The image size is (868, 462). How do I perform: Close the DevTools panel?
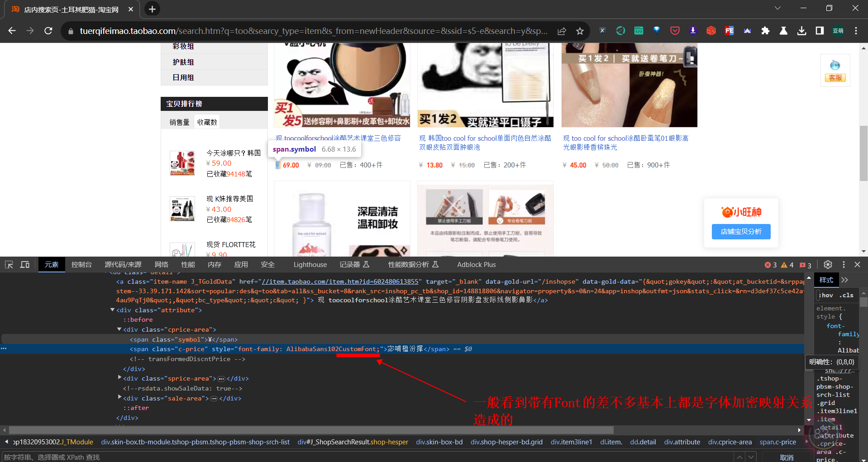[857, 265]
